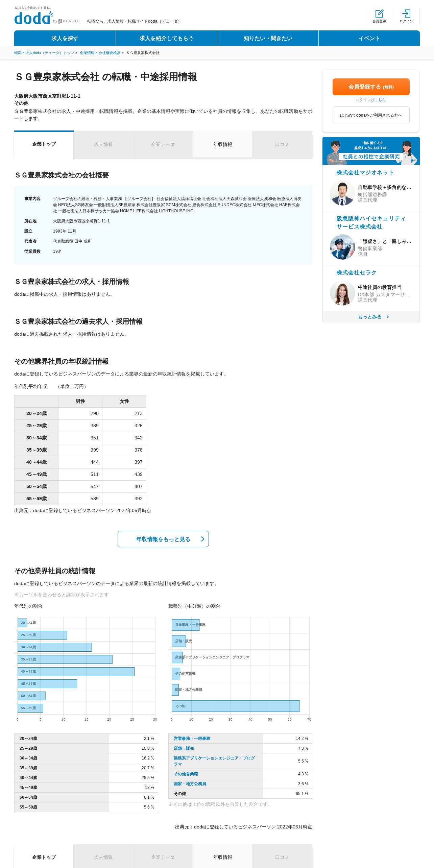Click the 代表取締役 田中 成和 text
The height and width of the screenshot is (868, 434).
(72, 241)
